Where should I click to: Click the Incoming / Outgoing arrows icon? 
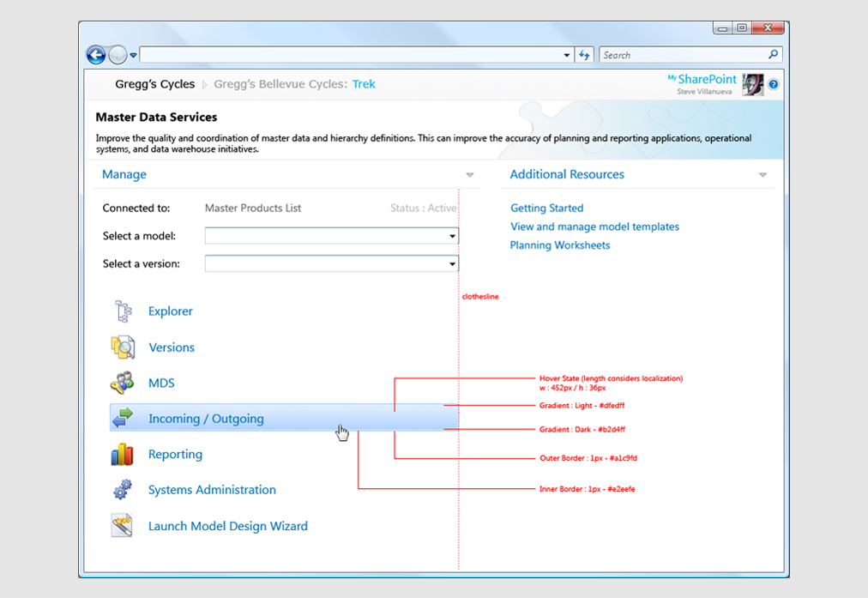[x=123, y=419]
